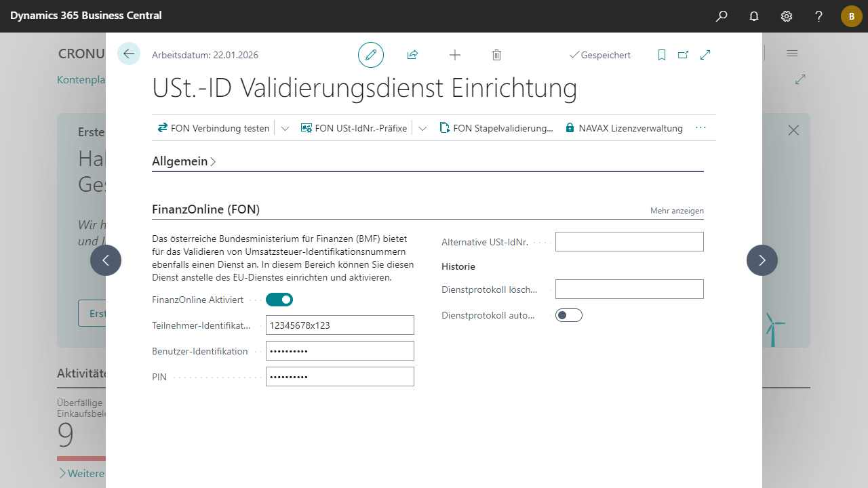Screen dimensions: 868x488
Task: Share this page using the share icon
Action: 412,55
